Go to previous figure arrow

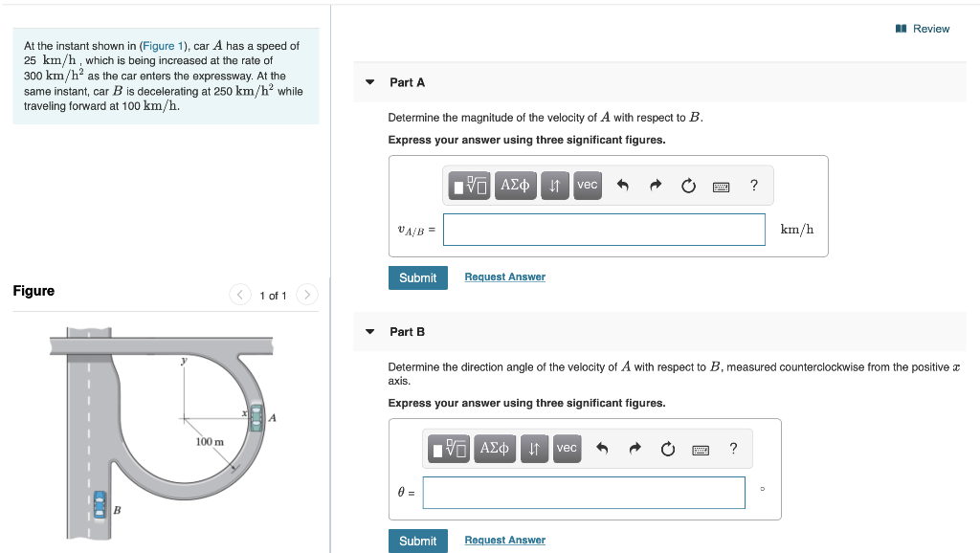pyautogui.click(x=240, y=295)
